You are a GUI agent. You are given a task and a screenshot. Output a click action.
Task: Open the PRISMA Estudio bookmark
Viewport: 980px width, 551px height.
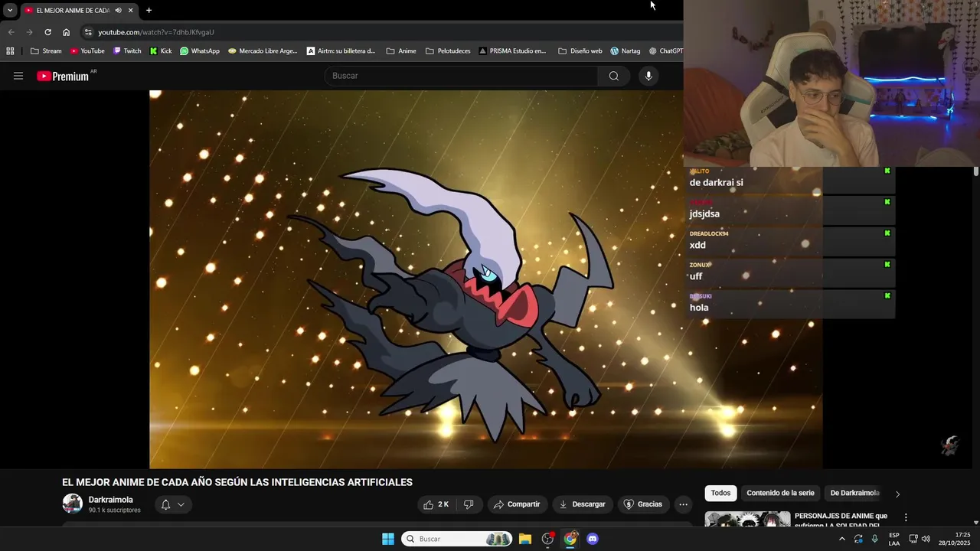tap(512, 51)
